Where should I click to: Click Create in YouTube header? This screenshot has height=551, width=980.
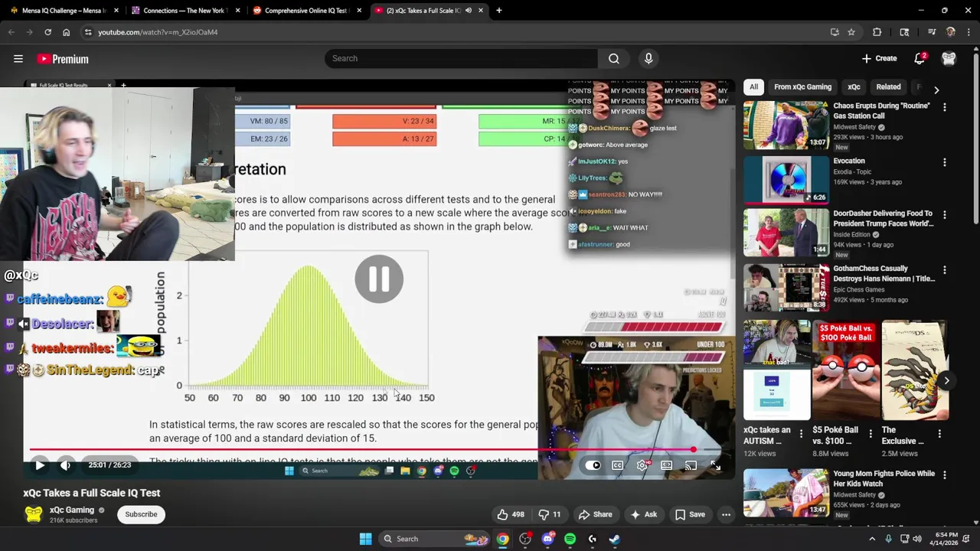click(x=879, y=58)
